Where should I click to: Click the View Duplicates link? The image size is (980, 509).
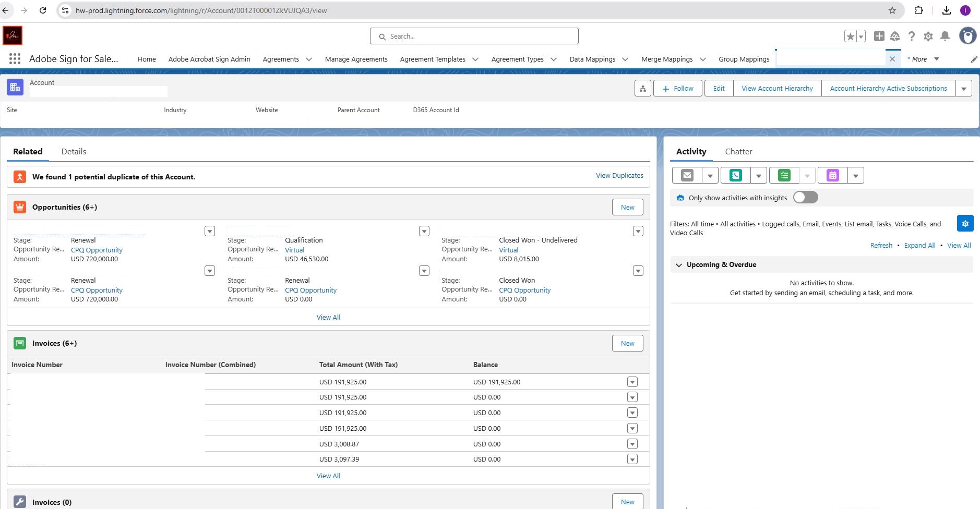click(x=619, y=176)
